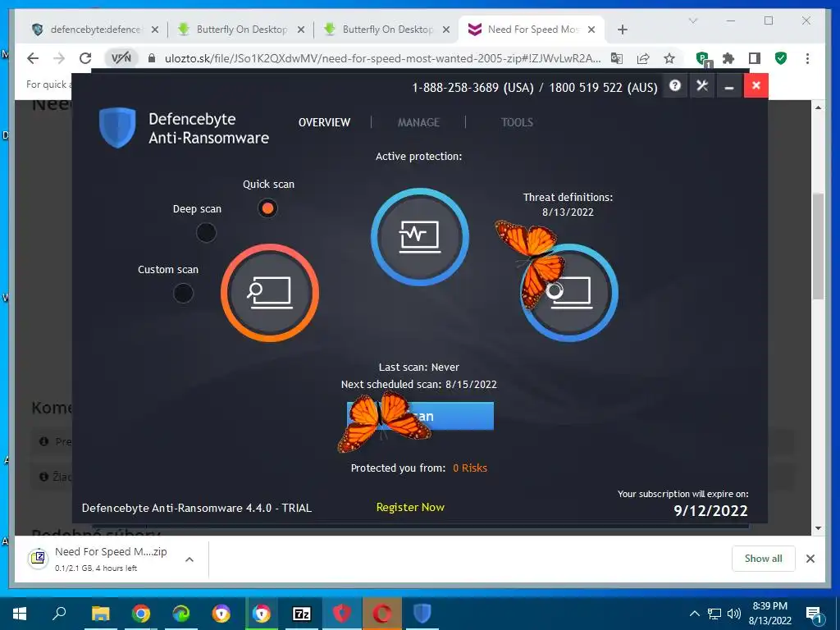Toggle Chrome side panel icon

tap(755, 58)
